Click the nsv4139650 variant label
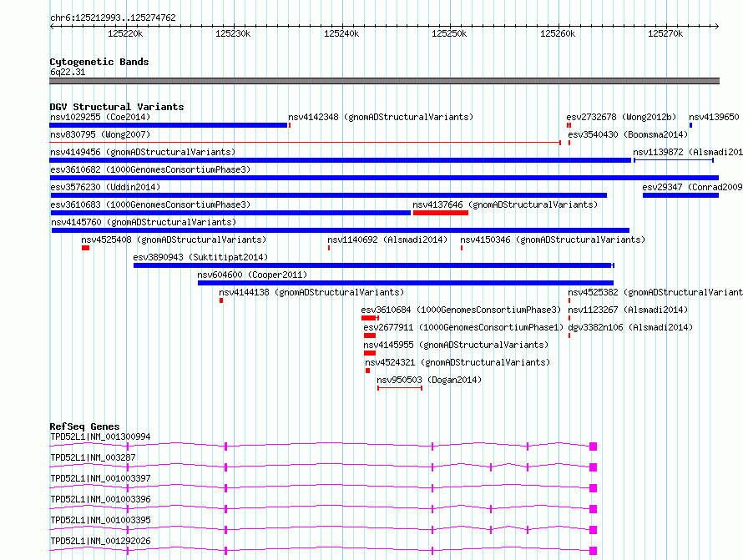743x560 pixels. [x=714, y=117]
